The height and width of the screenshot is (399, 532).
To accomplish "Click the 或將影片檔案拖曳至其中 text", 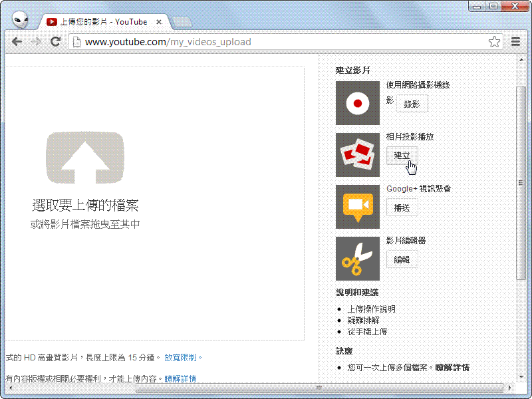I will [85, 224].
